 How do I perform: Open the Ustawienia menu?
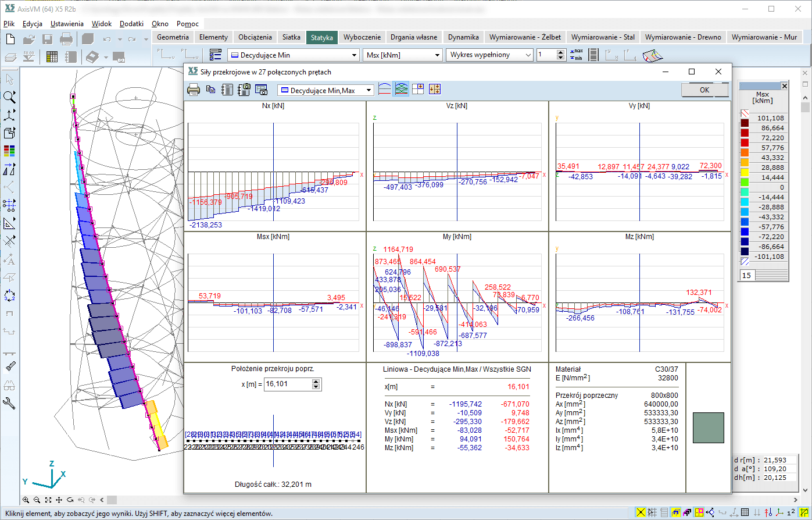(x=67, y=24)
